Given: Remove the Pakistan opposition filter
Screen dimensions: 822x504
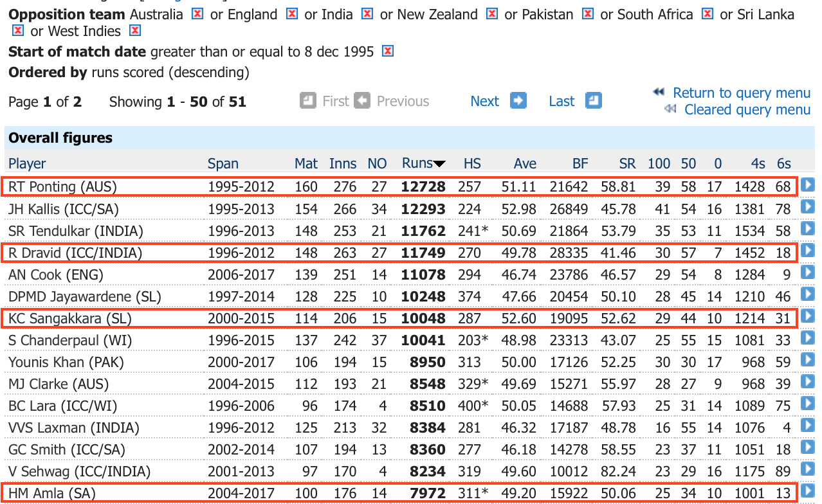Looking at the screenshot, I should (x=588, y=14).
